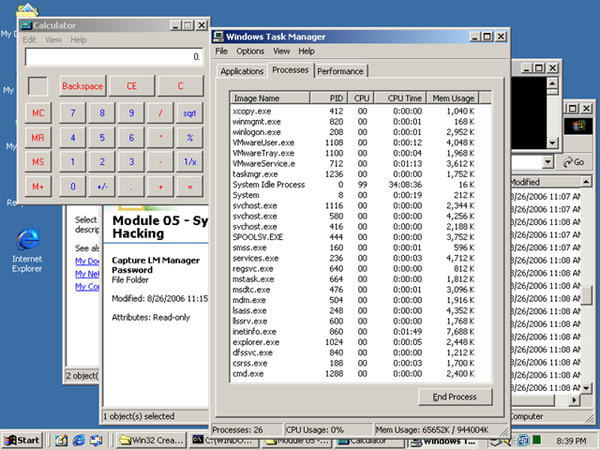Select System Idle Process row
Image resolution: width=600 pixels, height=450 pixels.
(x=354, y=184)
